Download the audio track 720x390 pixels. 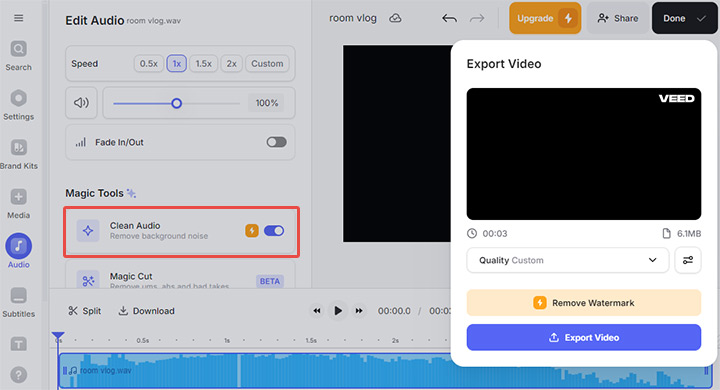click(x=146, y=311)
